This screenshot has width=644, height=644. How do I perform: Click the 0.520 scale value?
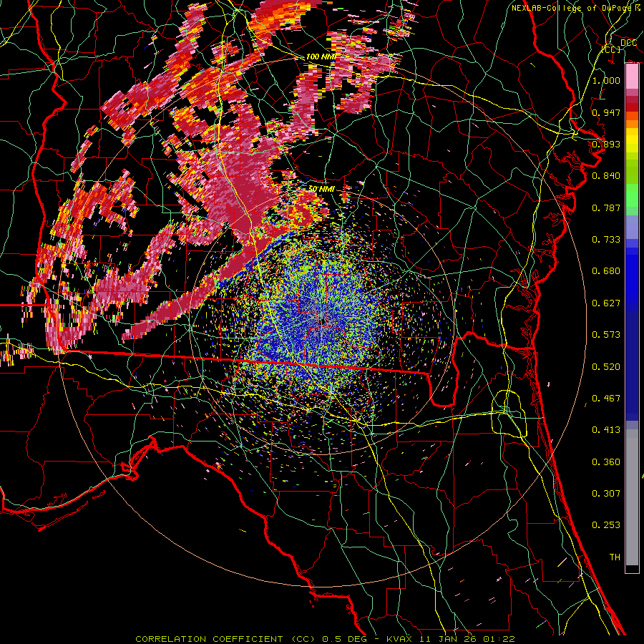[x=606, y=367]
